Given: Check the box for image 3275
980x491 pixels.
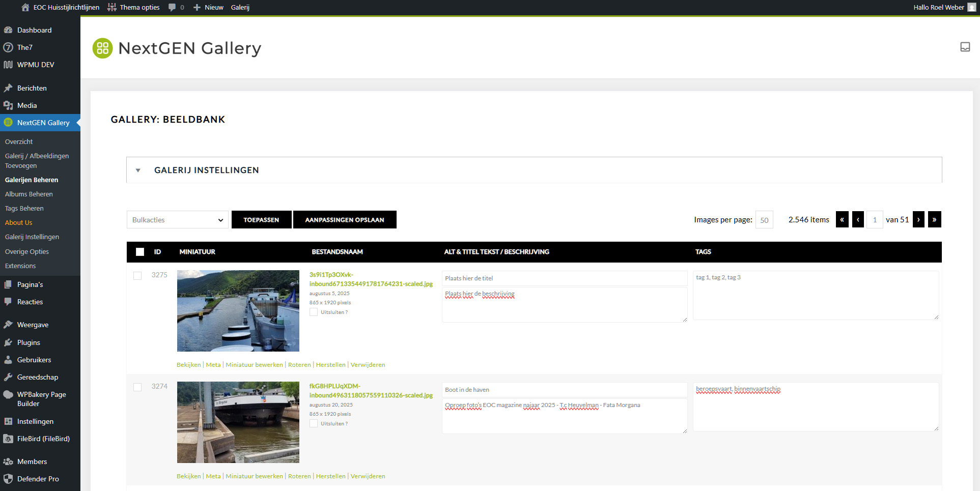Looking at the screenshot, I should [x=137, y=276].
